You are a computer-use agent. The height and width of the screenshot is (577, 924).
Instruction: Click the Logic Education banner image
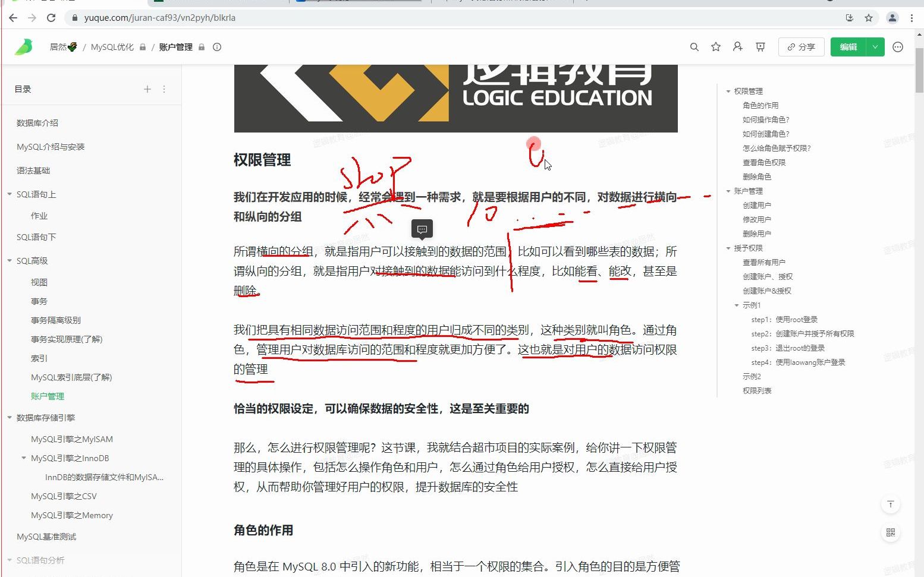coord(456,98)
